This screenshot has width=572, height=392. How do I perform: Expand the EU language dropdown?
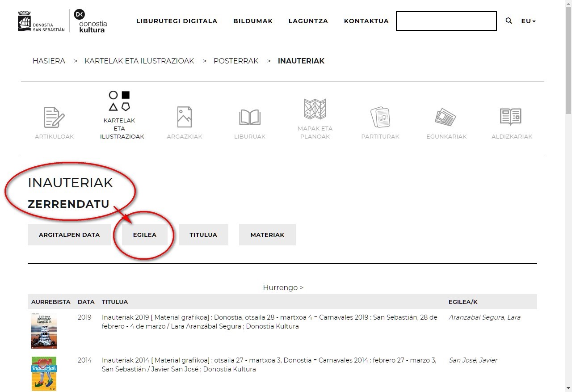click(x=528, y=21)
